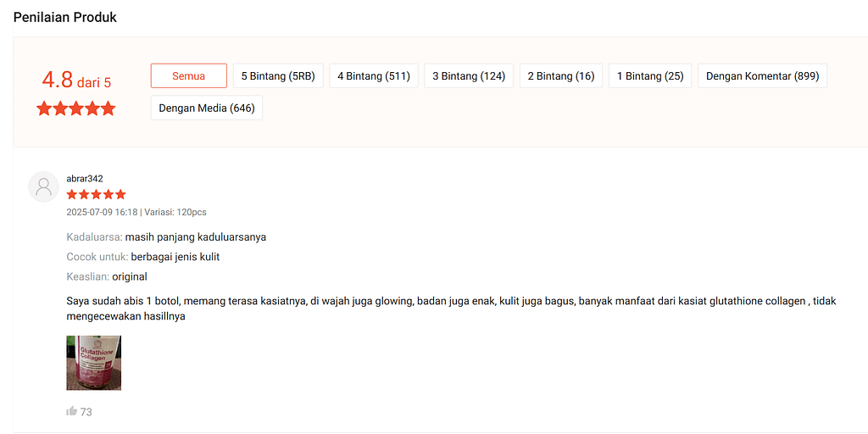The height and width of the screenshot is (434, 868).
Task: Select the Semua filter tab
Action: click(188, 76)
